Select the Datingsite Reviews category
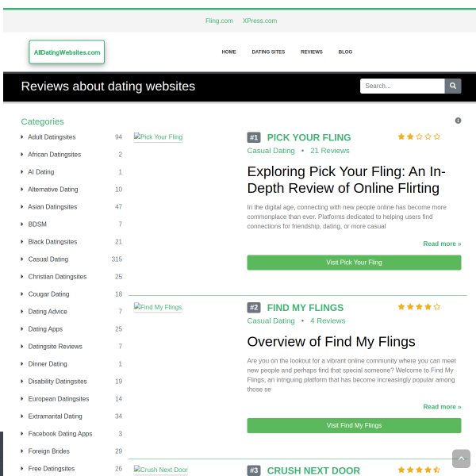The width and height of the screenshot is (476, 476). coord(56,347)
